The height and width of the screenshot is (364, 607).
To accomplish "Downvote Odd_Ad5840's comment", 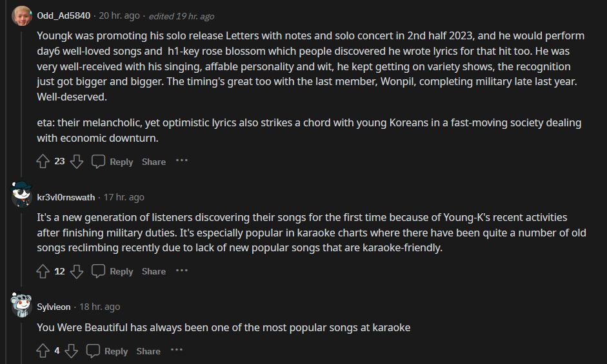I will pos(76,162).
